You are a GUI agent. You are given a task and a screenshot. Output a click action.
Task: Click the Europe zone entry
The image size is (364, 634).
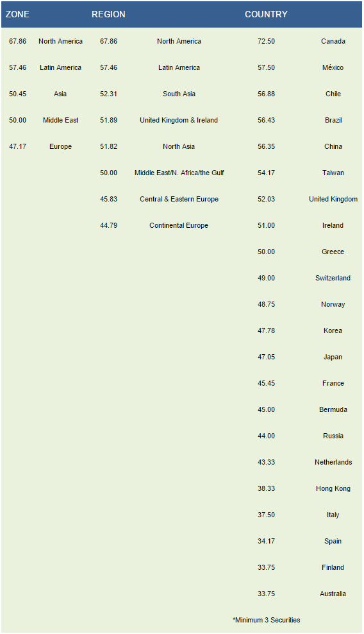click(61, 146)
